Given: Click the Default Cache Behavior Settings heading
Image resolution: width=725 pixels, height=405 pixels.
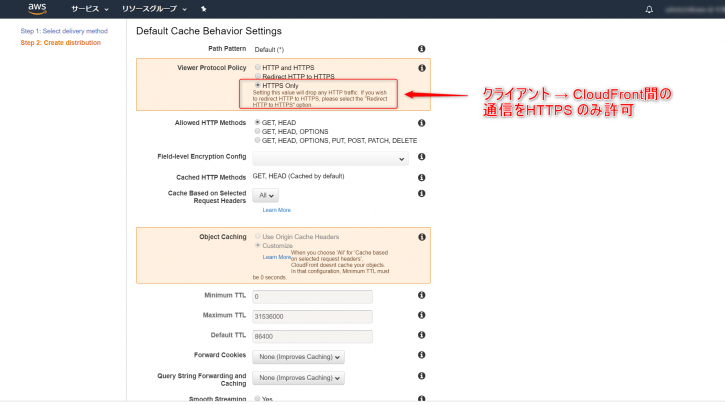Looking at the screenshot, I should tap(209, 31).
